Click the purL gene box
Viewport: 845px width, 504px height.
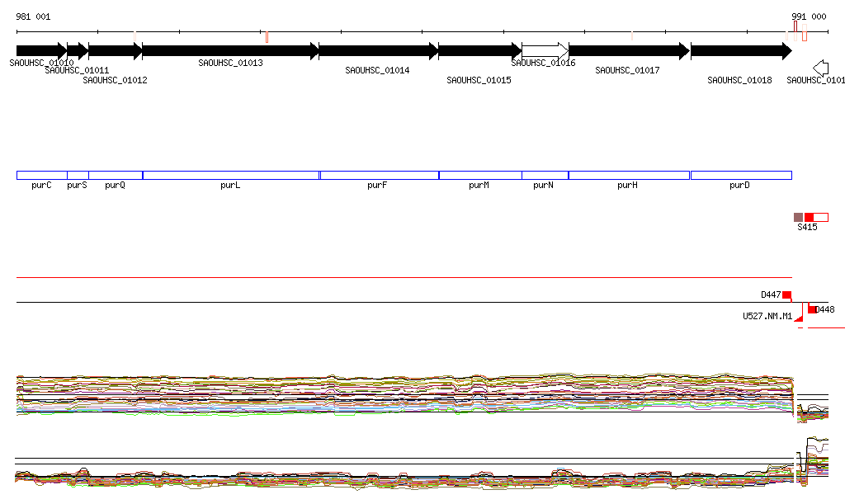230,175
